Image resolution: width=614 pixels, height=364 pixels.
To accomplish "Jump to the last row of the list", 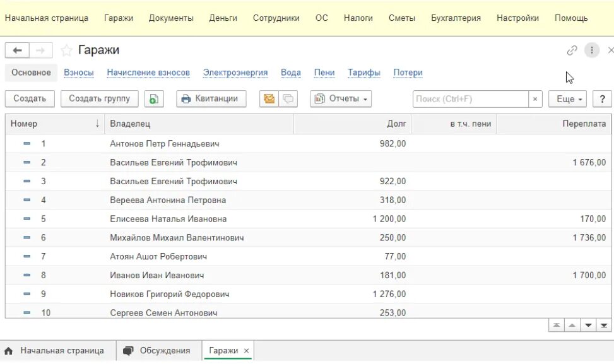I will (604, 326).
